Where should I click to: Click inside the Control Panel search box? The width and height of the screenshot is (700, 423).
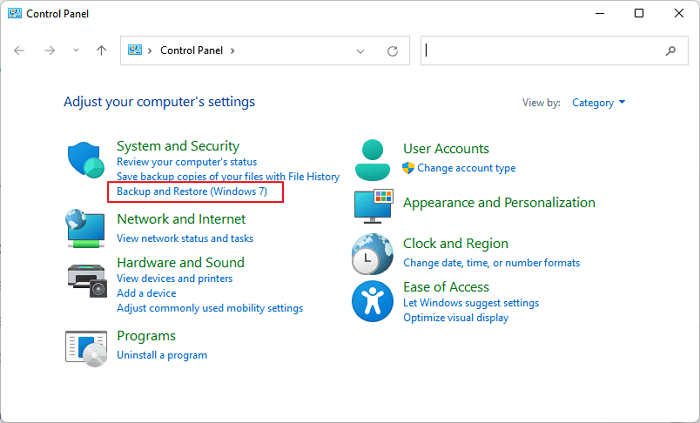coord(540,50)
